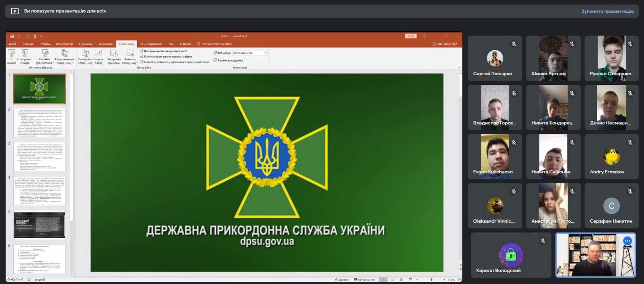Click the Вход sign-in button
The height and width of the screenshot is (284, 644).
click(411, 36)
